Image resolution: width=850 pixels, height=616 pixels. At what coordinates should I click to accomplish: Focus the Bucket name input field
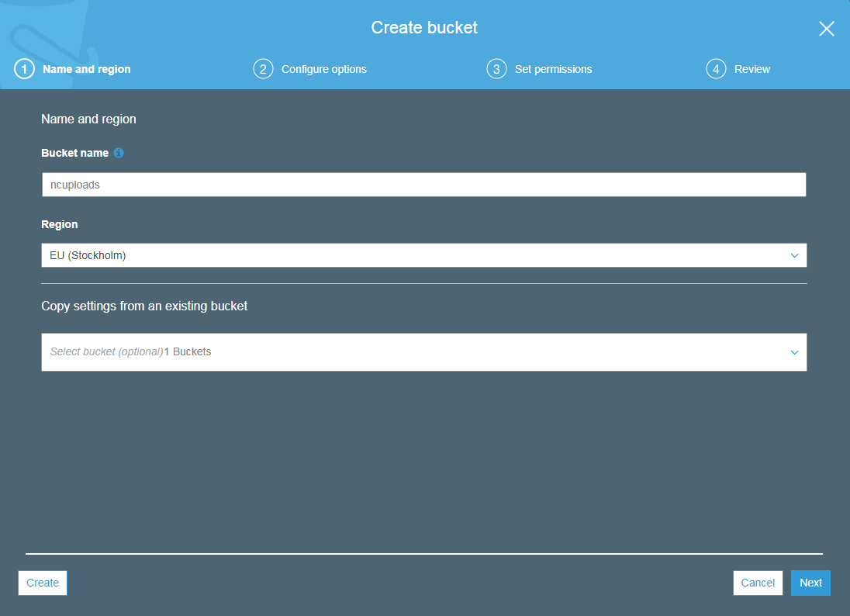click(x=424, y=185)
